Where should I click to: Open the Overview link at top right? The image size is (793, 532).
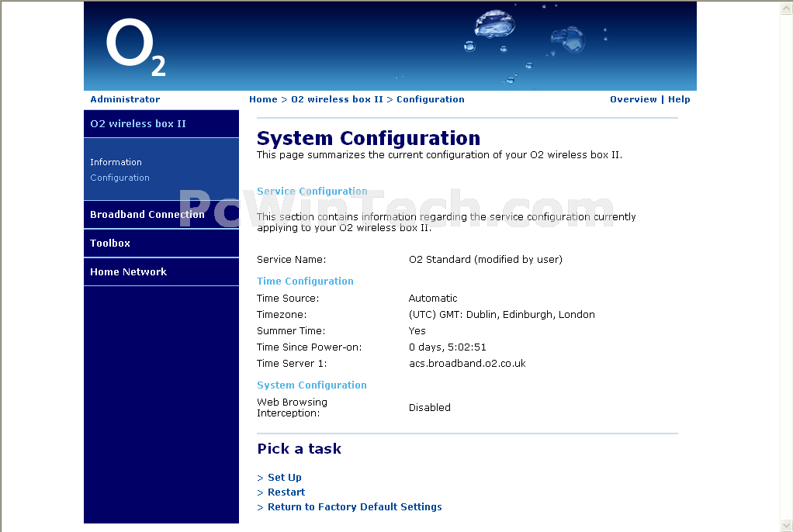pyautogui.click(x=633, y=99)
